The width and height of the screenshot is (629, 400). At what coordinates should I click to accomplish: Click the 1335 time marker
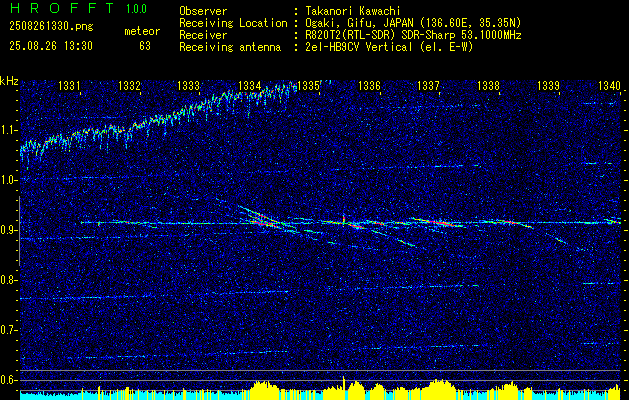(x=308, y=85)
